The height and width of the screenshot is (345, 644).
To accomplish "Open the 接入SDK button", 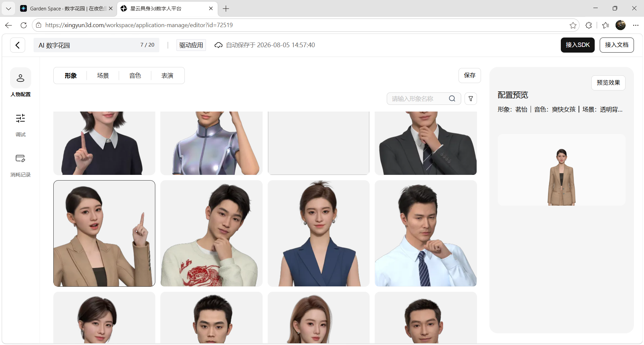I will (x=578, y=45).
